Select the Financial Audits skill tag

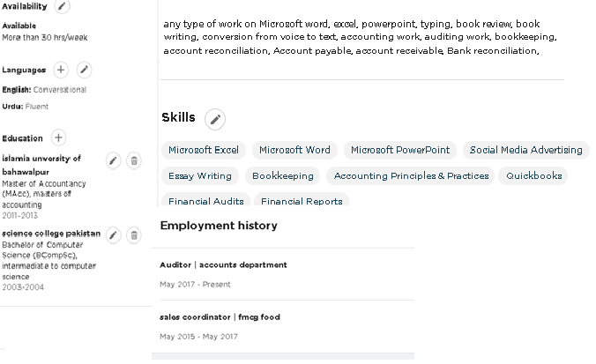click(206, 200)
